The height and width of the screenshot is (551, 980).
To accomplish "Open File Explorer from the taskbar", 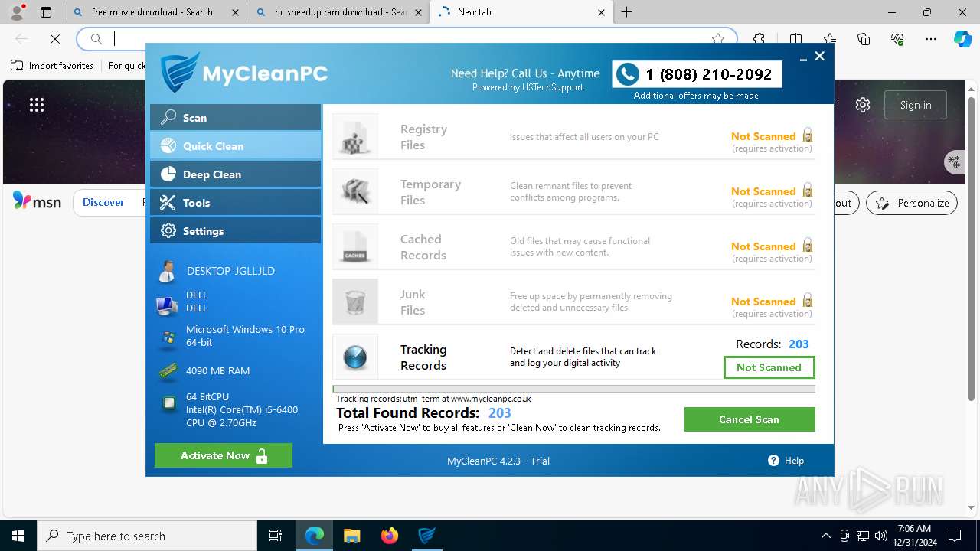I will [x=351, y=536].
